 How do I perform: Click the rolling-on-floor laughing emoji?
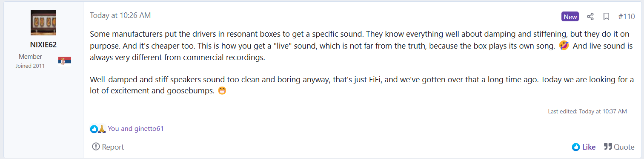point(564,46)
